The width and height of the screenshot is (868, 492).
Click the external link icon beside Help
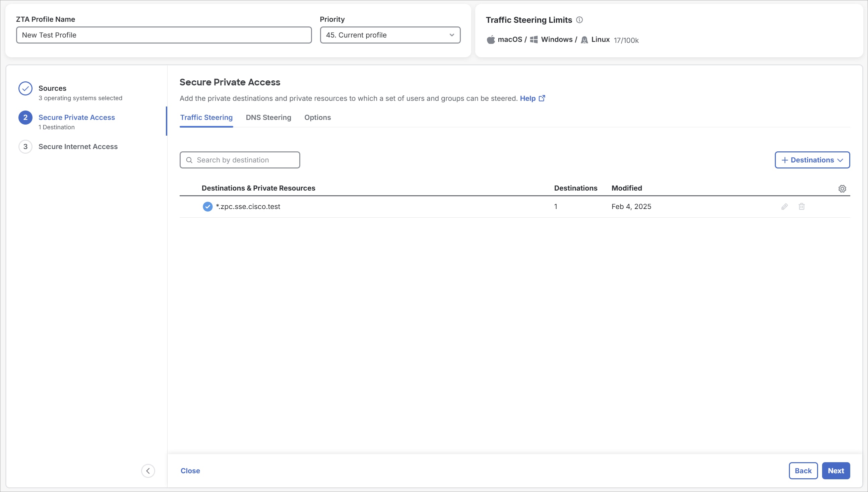(x=542, y=98)
